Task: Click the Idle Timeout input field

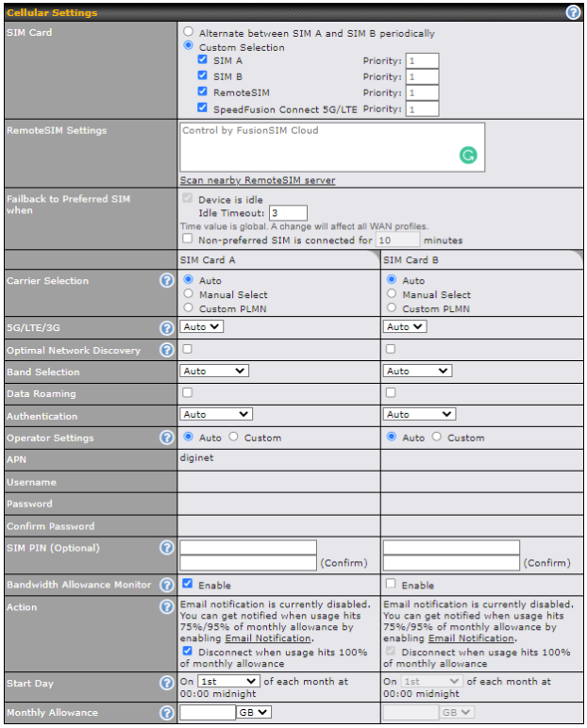Action: pyautogui.click(x=288, y=213)
